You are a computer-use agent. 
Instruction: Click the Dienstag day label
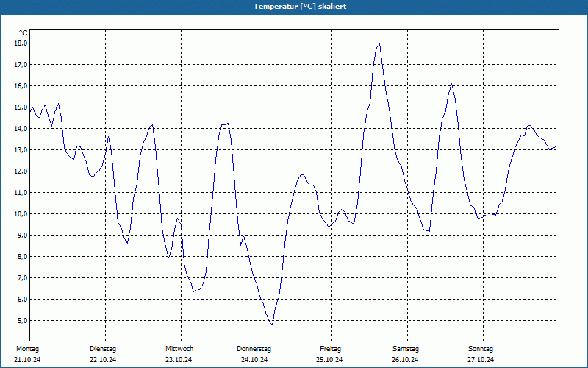pyautogui.click(x=103, y=349)
